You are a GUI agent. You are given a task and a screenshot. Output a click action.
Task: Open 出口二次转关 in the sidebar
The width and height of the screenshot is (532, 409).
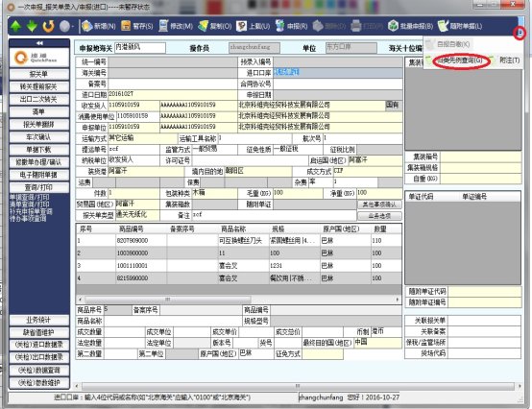coord(39,99)
